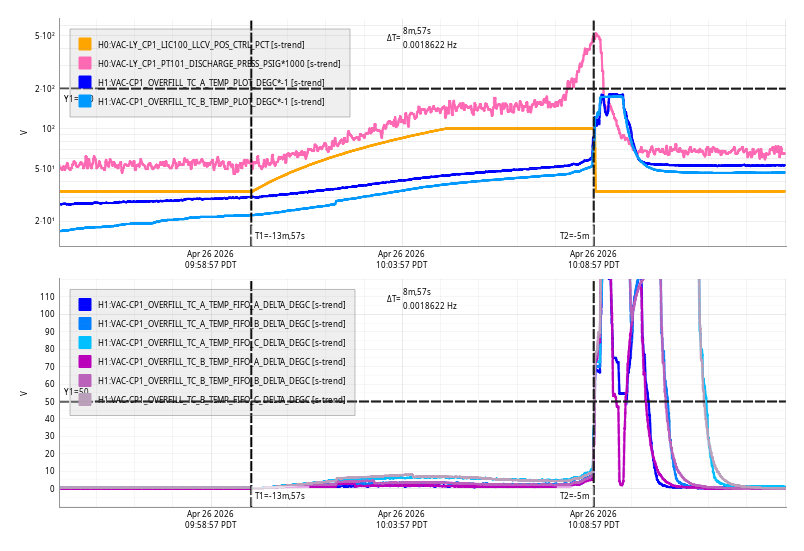Click the Y1=50 horizontal cursor label

76,392
